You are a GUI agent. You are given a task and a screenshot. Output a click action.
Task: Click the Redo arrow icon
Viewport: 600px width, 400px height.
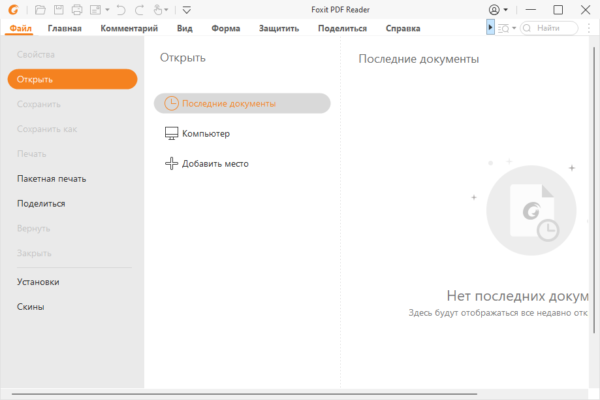pyautogui.click(x=139, y=10)
